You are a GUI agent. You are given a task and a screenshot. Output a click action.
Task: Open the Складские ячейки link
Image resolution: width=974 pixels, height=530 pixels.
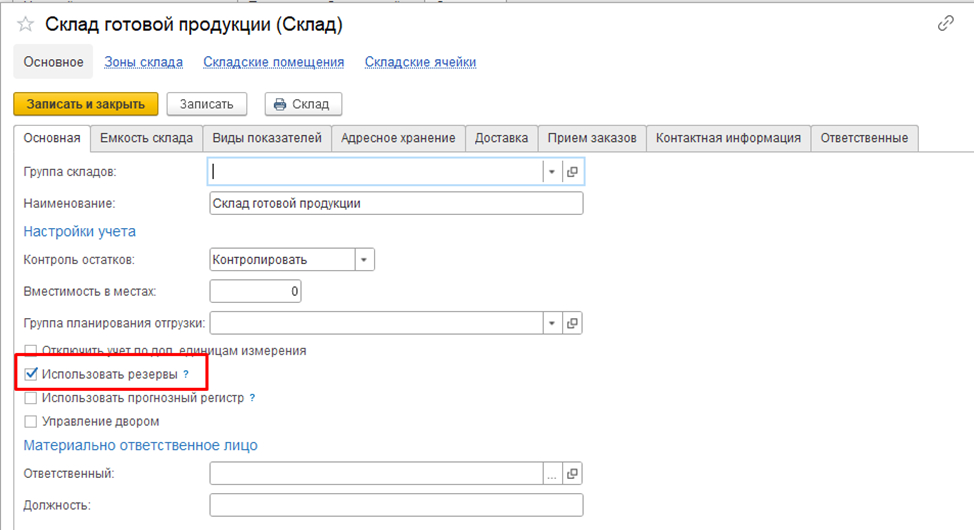[420, 62]
